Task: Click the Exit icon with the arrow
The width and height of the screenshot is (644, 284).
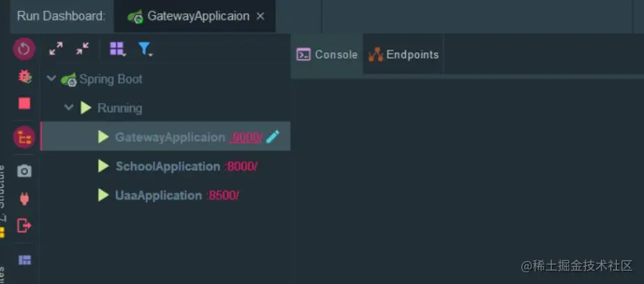Action: [x=24, y=226]
